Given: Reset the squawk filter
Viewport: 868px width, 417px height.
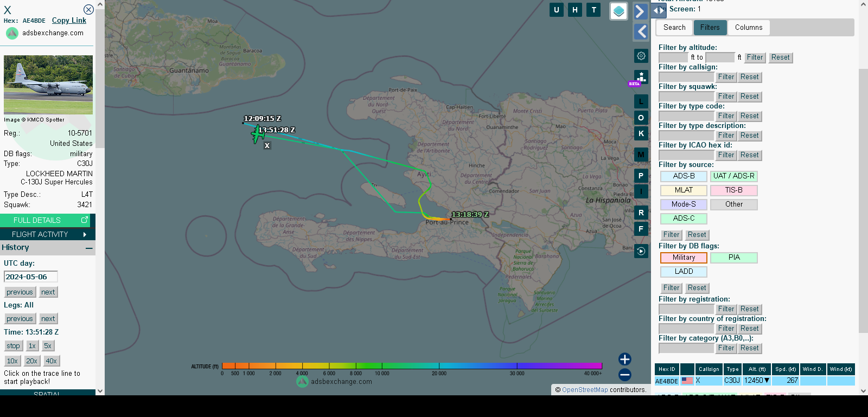Looking at the screenshot, I should coord(750,97).
